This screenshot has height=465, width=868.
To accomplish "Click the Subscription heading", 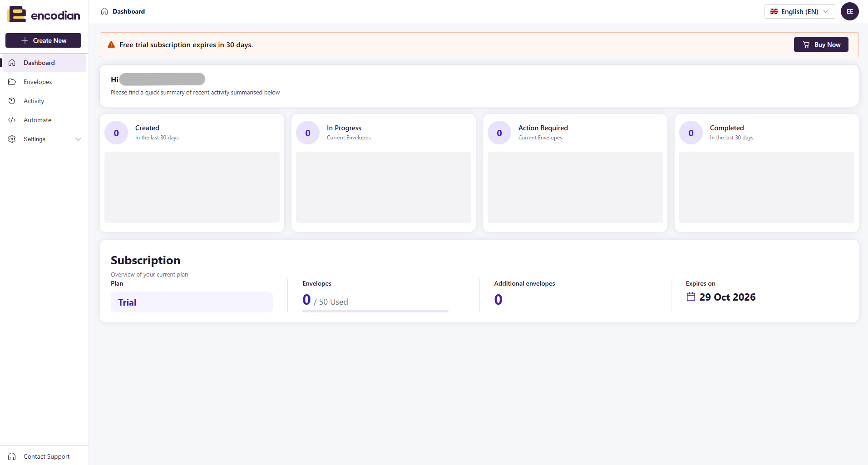I will click(x=145, y=260).
